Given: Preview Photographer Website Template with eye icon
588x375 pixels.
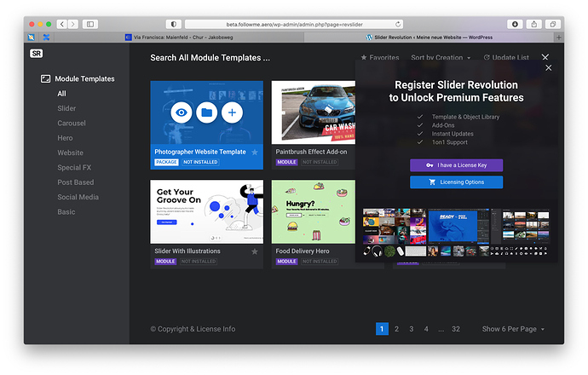Looking at the screenshot, I should pos(182,112).
